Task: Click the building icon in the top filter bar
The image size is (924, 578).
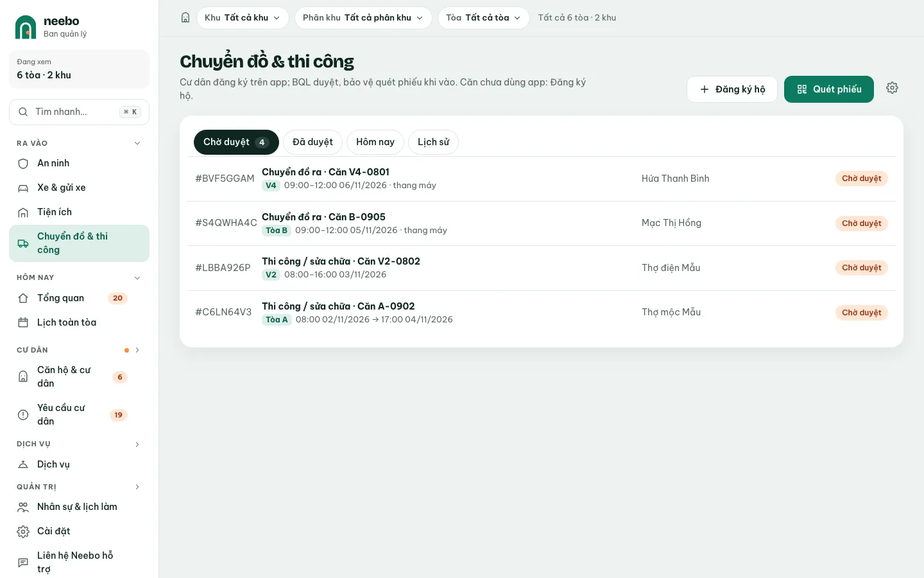Action: click(185, 18)
